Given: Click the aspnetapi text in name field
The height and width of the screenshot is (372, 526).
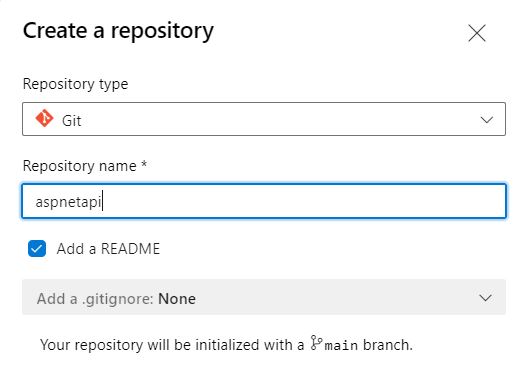Looking at the screenshot, I should [68, 202].
